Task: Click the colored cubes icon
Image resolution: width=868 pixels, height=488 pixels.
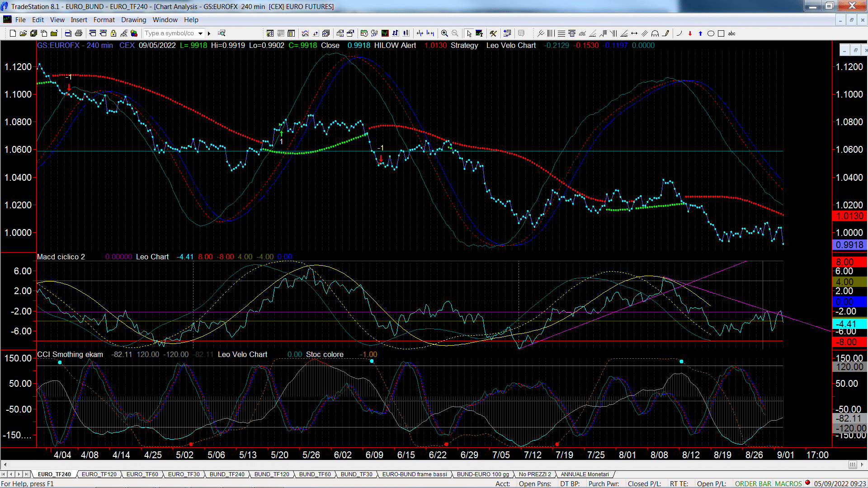Action: (x=134, y=33)
